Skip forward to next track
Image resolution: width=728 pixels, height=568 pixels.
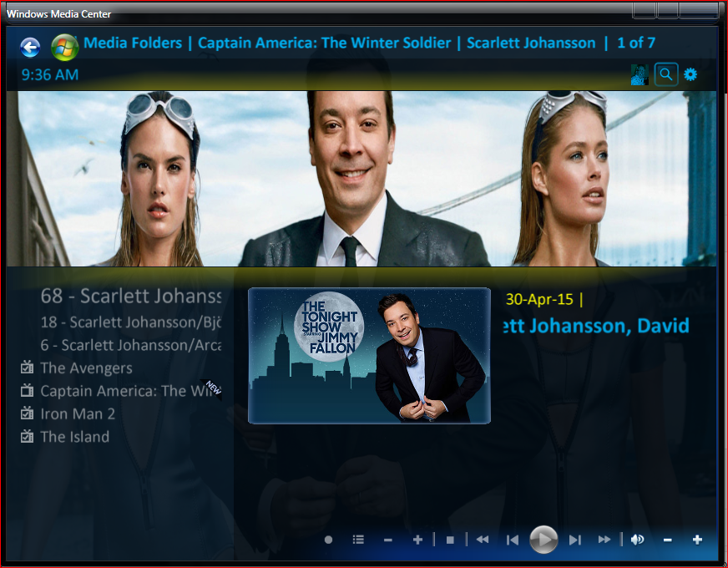click(x=574, y=540)
